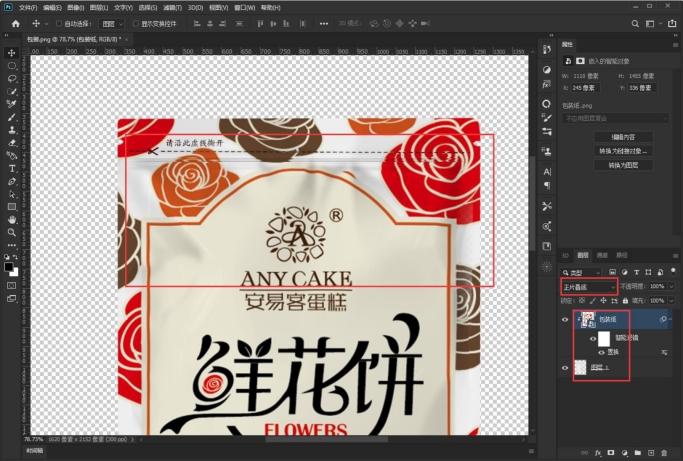Collapse the 包装纸 layer effects arrow

pos(670,319)
